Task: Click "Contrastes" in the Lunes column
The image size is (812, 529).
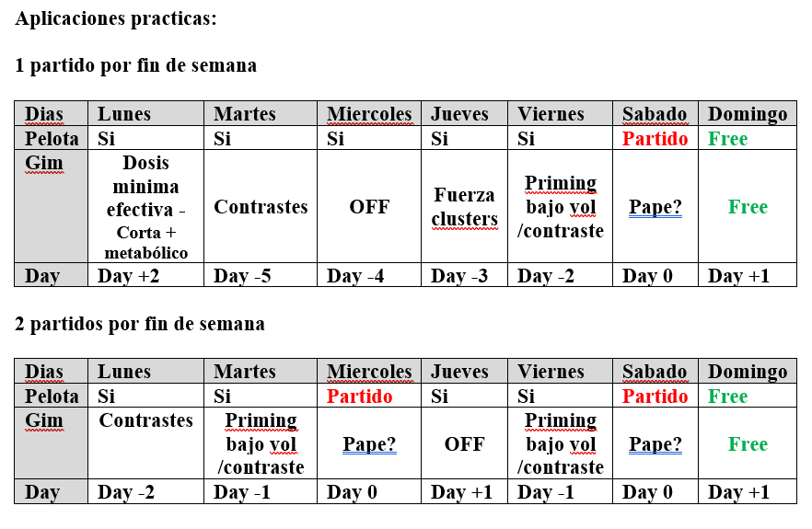Action: 145,421
